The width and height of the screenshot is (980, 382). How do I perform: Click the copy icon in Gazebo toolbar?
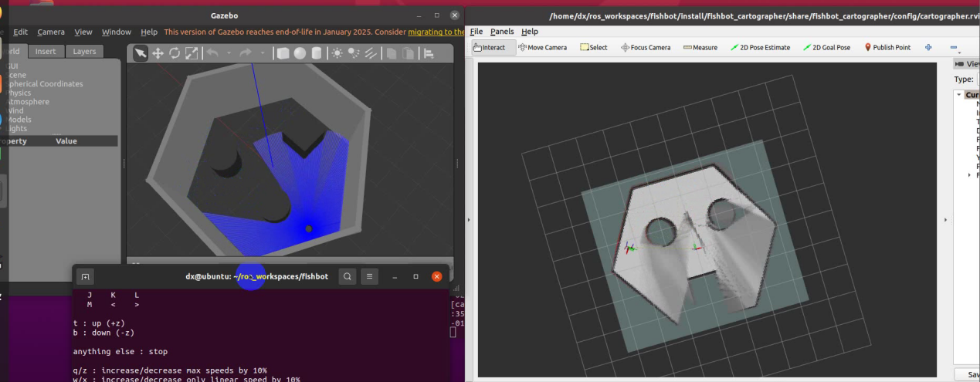tap(392, 53)
